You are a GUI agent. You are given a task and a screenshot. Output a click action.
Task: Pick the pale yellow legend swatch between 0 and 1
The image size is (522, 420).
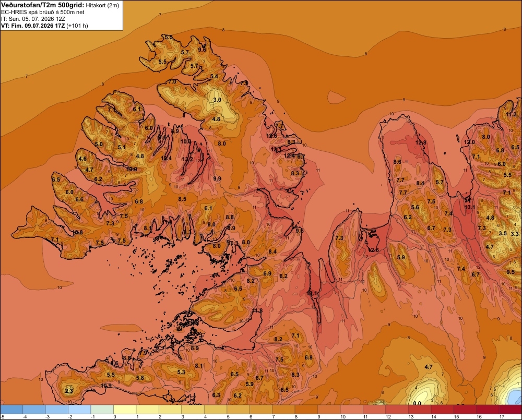[125, 410]
